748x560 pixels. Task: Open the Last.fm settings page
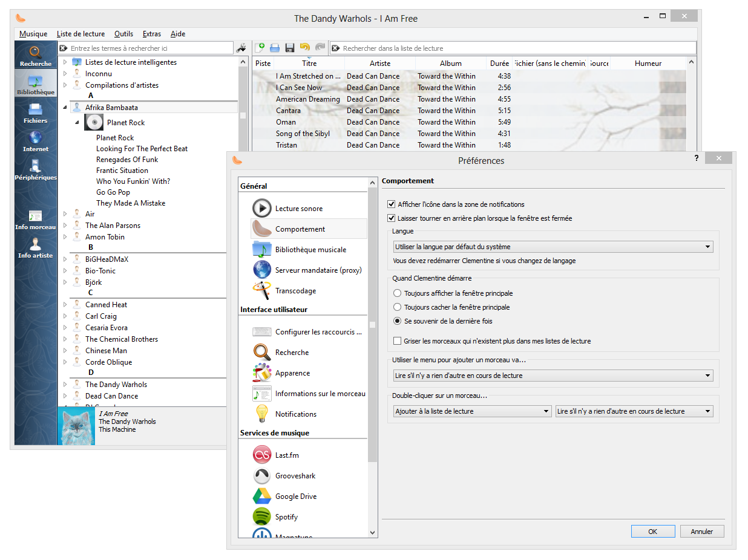287,455
